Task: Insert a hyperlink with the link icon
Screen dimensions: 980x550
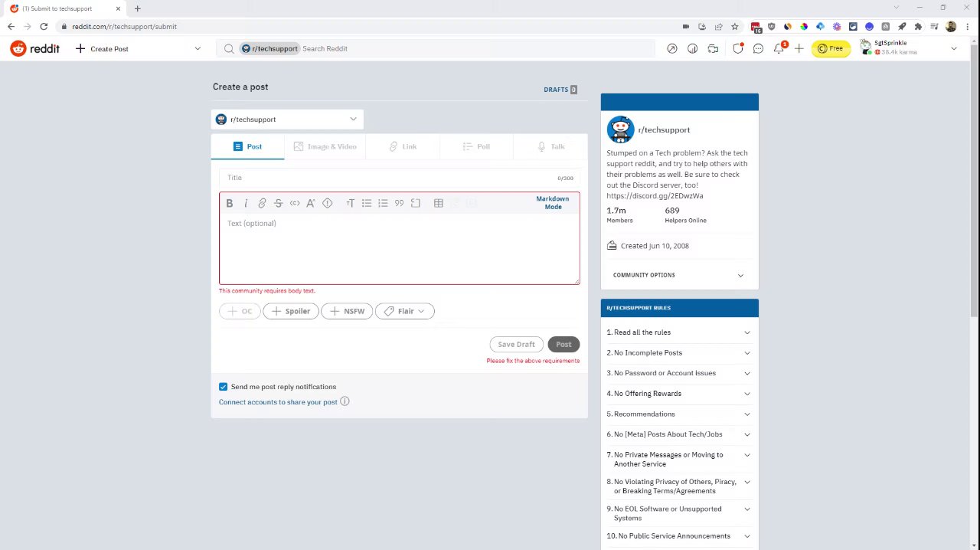Action: pyautogui.click(x=262, y=203)
